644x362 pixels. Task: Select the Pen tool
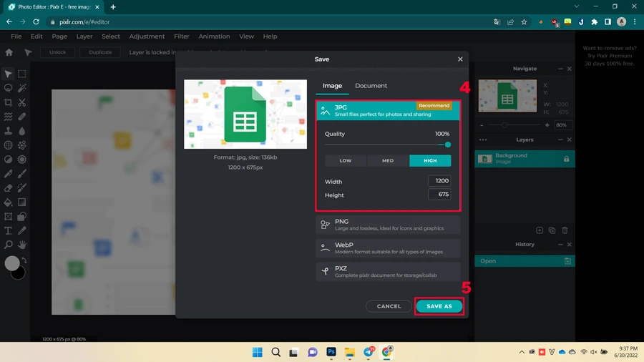(x=8, y=174)
